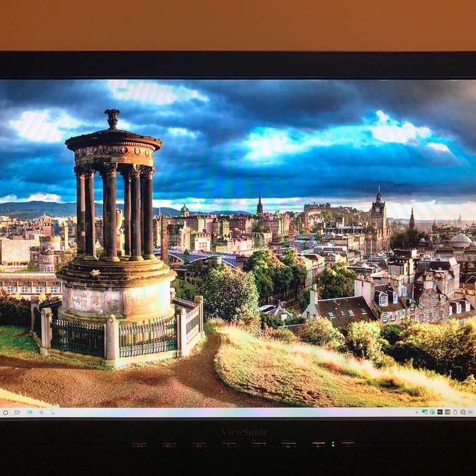Image resolution: width=476 pixels, height=476 pixels.
Task: Click the Safely Remove Hardware USB icon
Action: (455, 412)
